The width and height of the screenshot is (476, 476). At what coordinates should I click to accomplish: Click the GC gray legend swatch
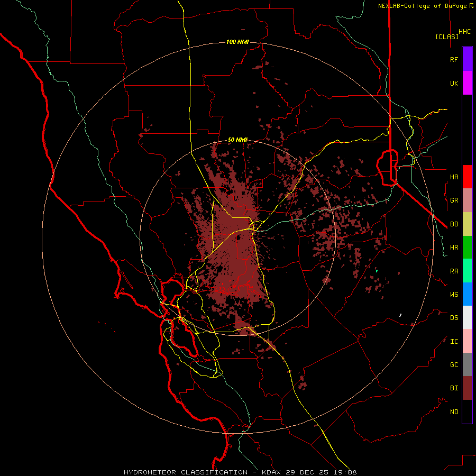click(x=467, y=364)
